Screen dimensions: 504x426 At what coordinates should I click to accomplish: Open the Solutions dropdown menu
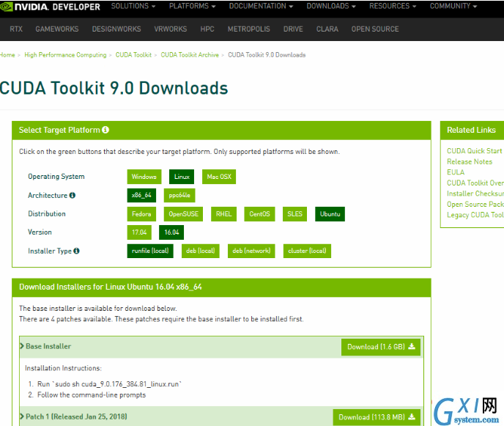133,6
